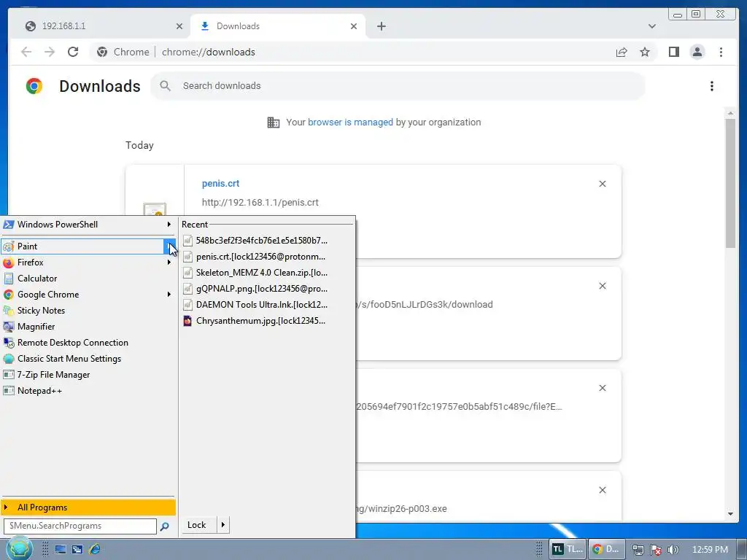Launch 7-Zip File Manager
The image size is (747, 560).
88,375
